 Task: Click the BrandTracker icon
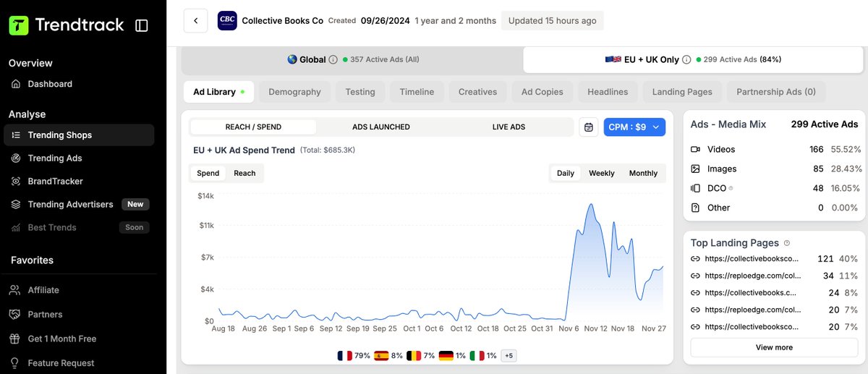click(15, 182)
